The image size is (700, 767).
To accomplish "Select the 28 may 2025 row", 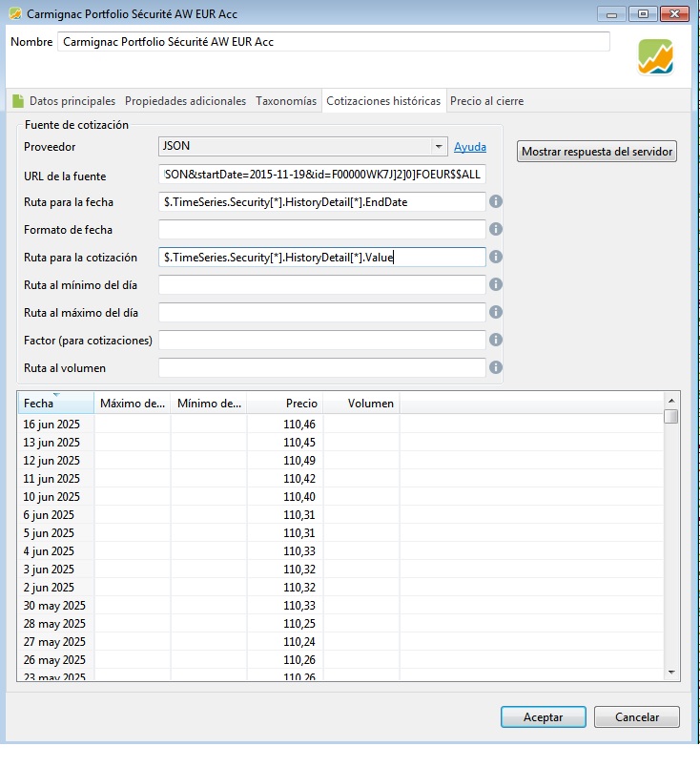I will [x=340, y=623].
